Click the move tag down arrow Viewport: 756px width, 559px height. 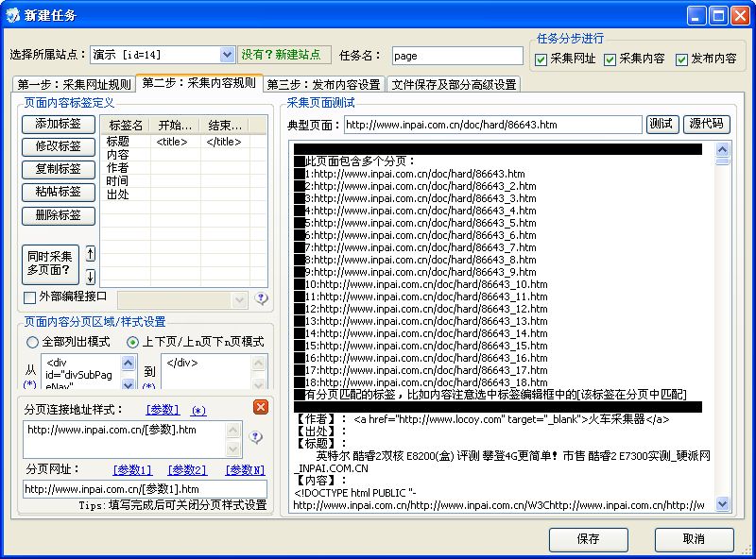coord(91,277)
